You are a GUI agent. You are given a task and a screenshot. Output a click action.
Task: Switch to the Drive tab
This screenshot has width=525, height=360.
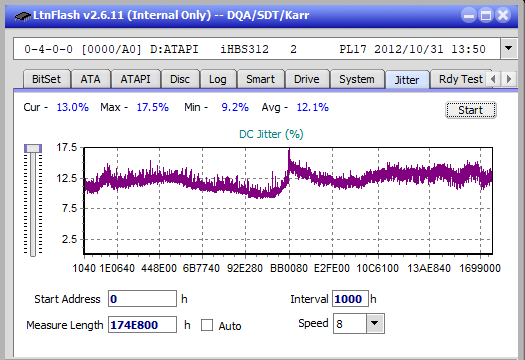click(306, 79)
